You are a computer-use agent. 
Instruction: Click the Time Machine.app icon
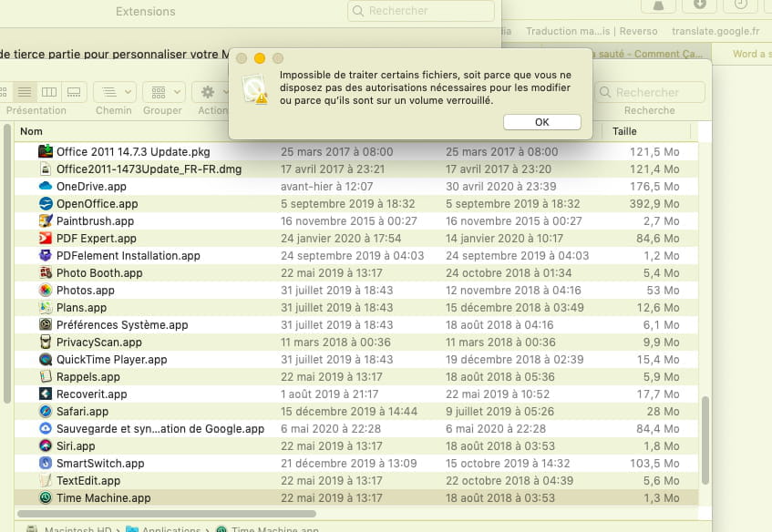click(46, 497)
